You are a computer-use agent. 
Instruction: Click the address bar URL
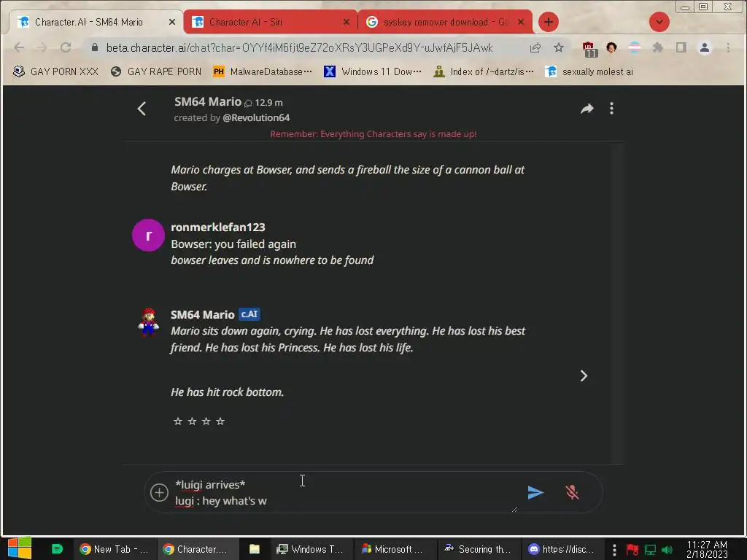click(x=299, y=47)
